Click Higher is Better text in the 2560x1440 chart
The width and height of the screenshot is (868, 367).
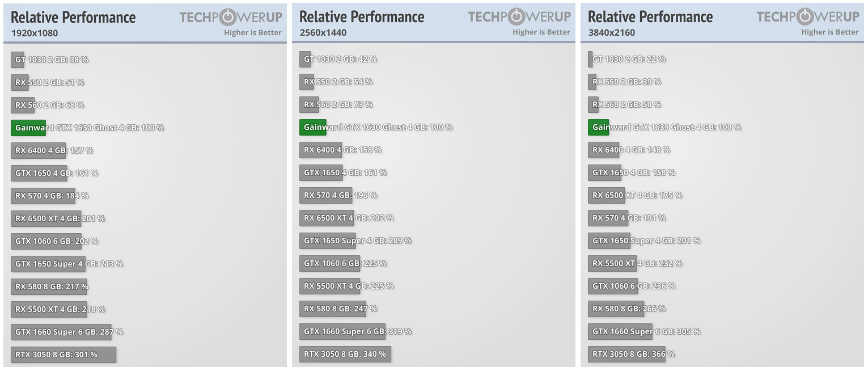pyautogui.click(x=541, y=32)
